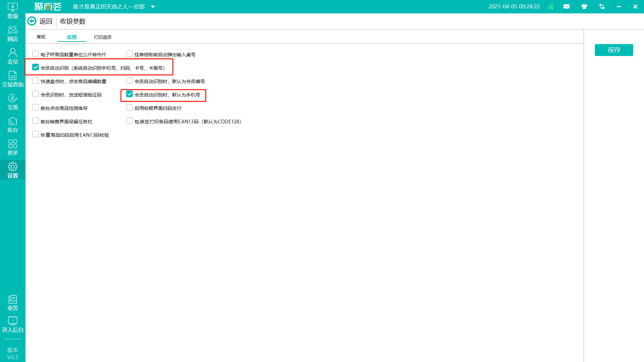The image size is (644, 362).
Task: Open the 交班 shift handover page
Action: (x=13, y=102)
